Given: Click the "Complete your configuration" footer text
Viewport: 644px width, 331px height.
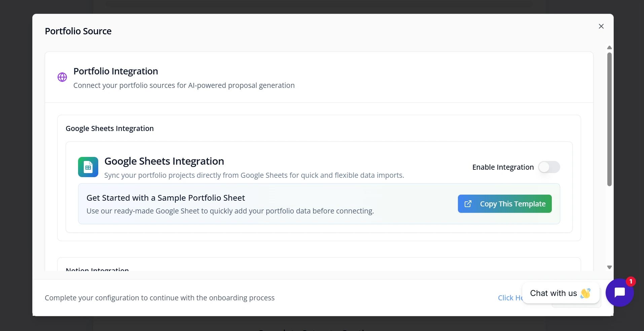Looking at the screenshot, I should (x=159, y=298).
